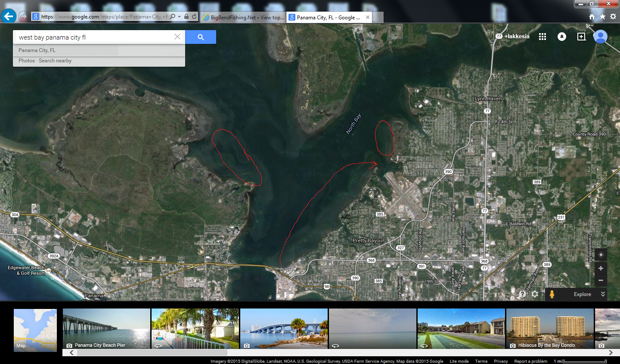
Task: Zoom out with the minus button
Action: click(601, 281)
